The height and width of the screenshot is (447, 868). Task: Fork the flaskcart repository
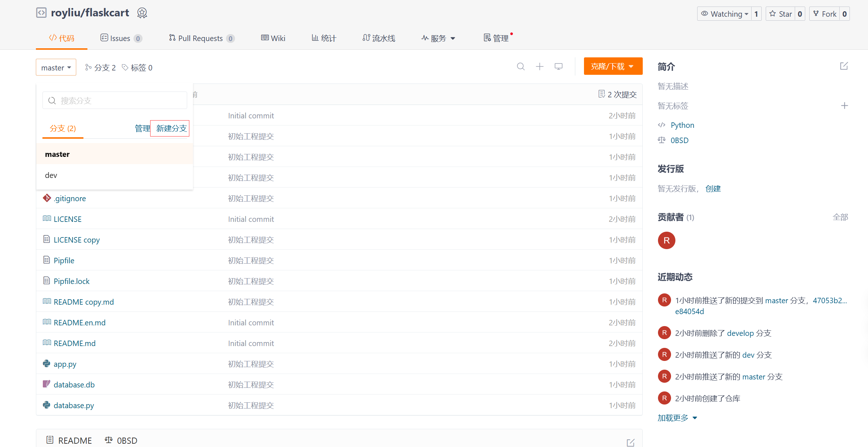pos(825,14)
